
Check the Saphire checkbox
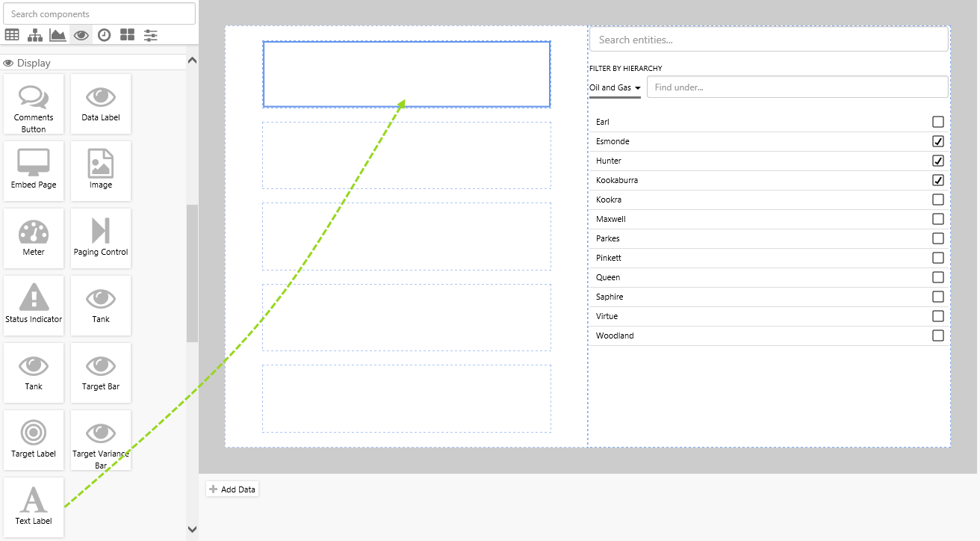(938, 297)
